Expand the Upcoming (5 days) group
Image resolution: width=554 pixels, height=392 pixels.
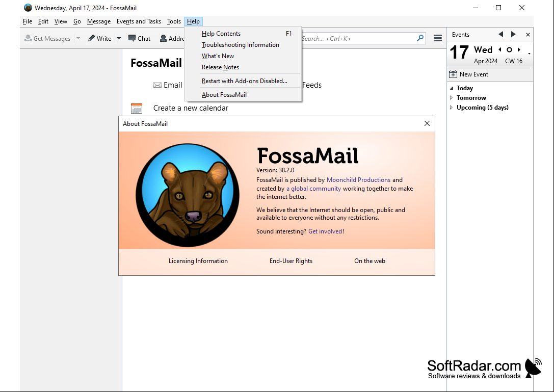point(452,108)
